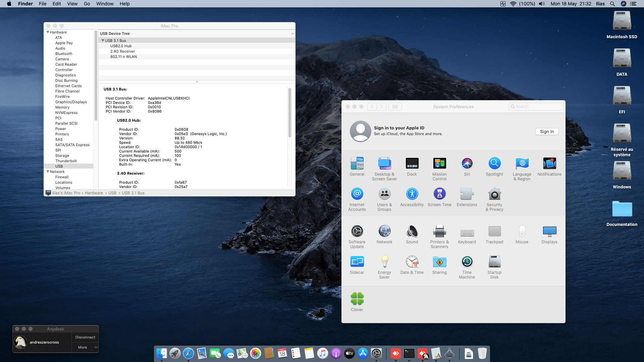This screenshot has height=362, width=644.
Task: Click the System Preferences search field
Action: tap(536, 107)
